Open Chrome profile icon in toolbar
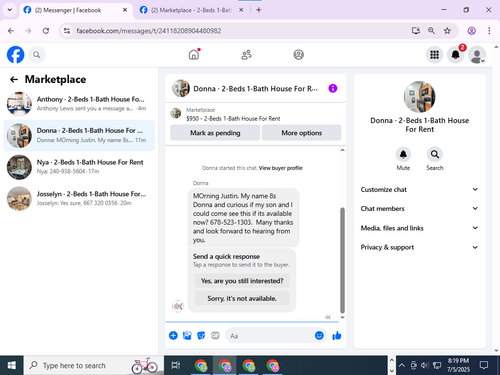 (471, 31)
